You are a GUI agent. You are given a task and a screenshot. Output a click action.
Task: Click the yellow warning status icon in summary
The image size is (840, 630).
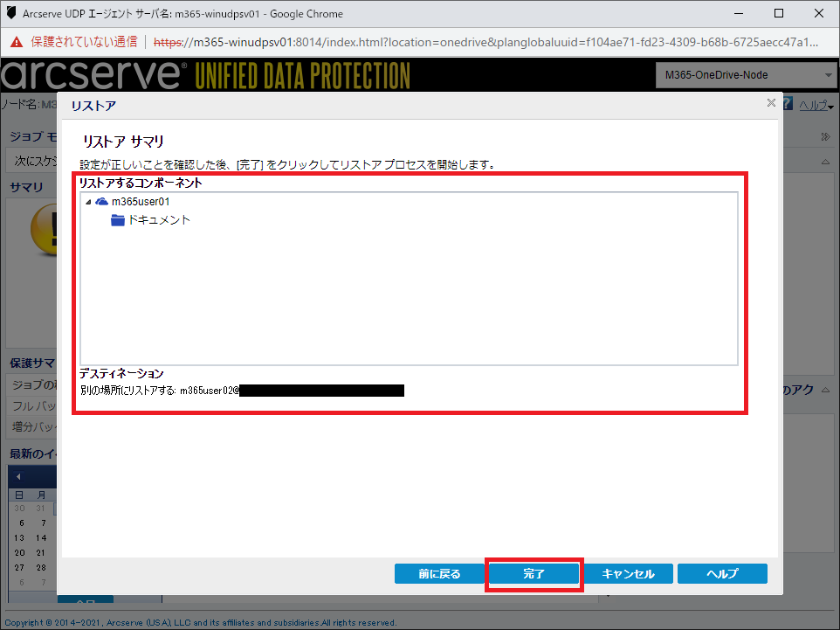(x=44, y=229)
